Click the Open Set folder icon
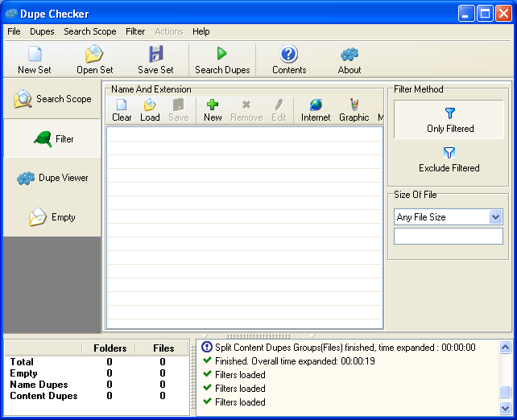Viewport: 517px width, 420px height. tap(94, 54)
